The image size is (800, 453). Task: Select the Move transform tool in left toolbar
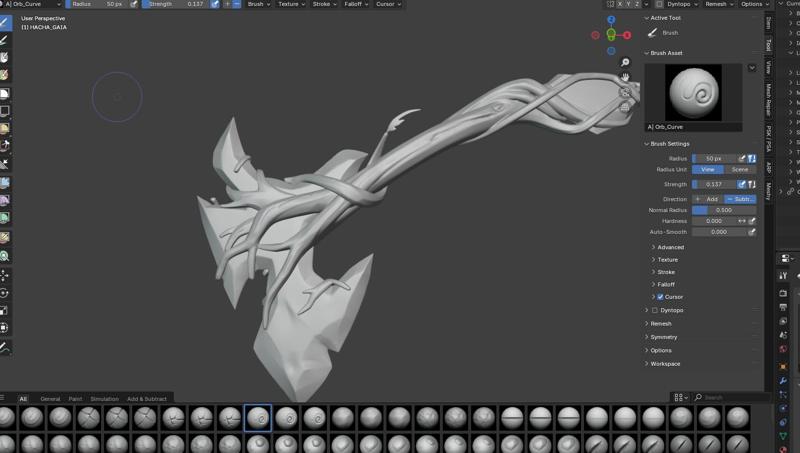[5, 275]
